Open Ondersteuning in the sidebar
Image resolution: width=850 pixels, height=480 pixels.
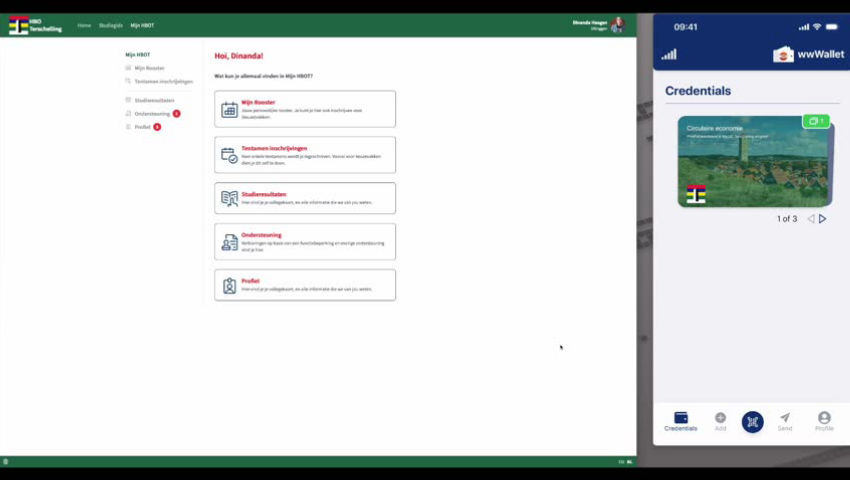tap(152, 114)
